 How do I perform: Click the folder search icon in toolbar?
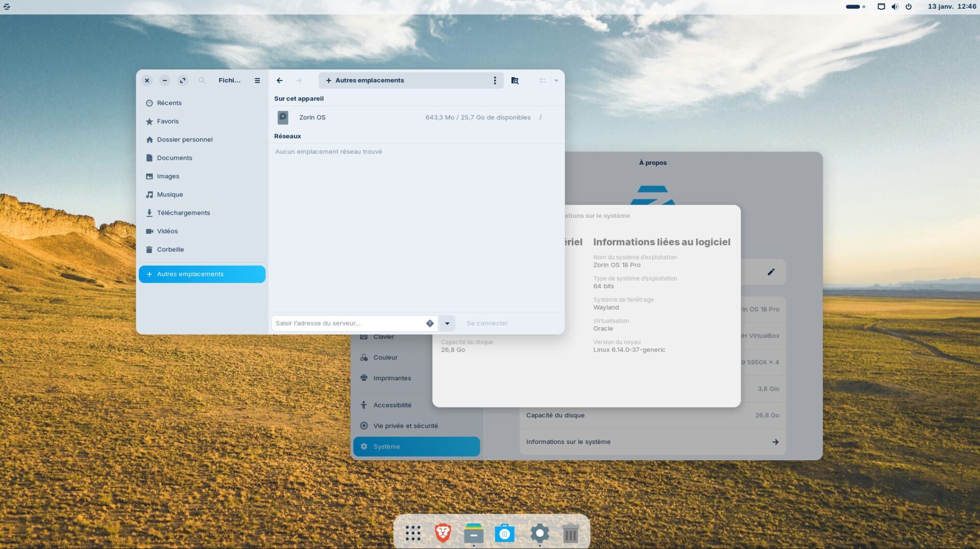coord(515,81)
